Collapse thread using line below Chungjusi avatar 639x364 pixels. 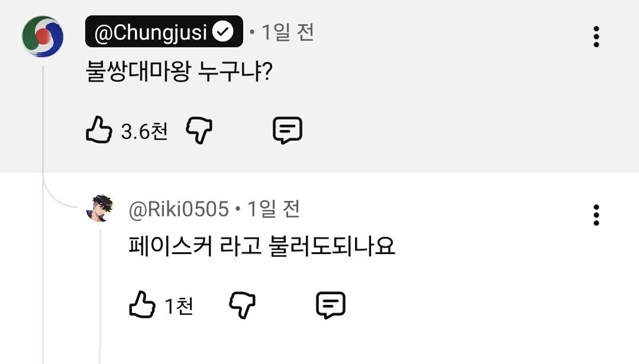[x=43, y=118]
